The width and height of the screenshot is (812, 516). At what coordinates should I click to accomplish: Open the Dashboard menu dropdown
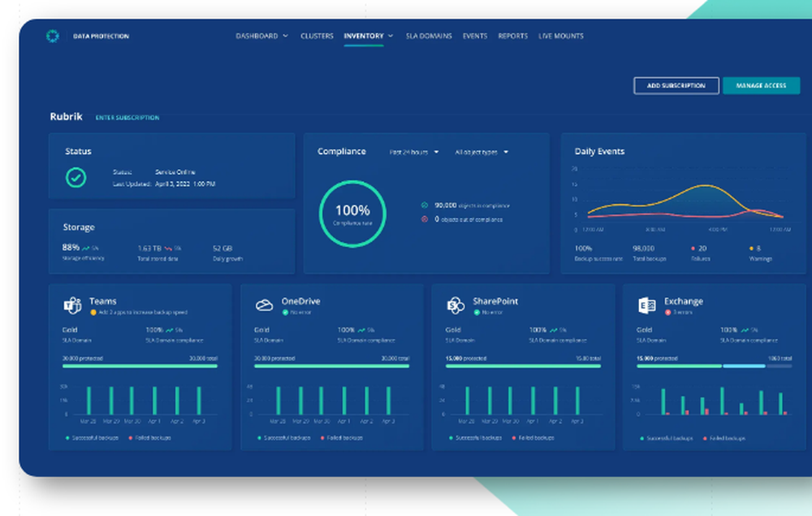261,36
